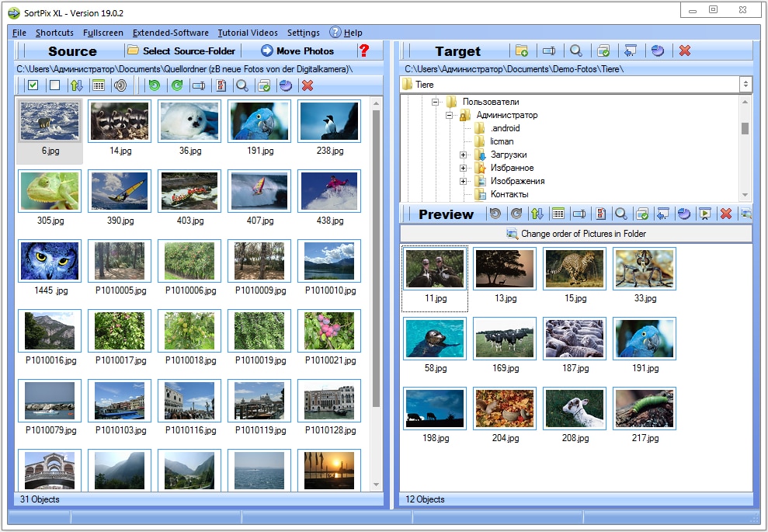Expand the Изображения folder node
Screen dimensions: 768x532
pos(464,181)
